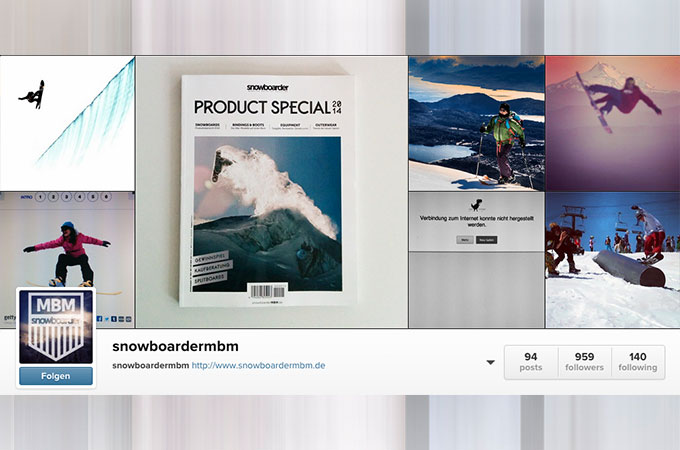
Task: Open the 959 followers list
Action: point(585,362)
